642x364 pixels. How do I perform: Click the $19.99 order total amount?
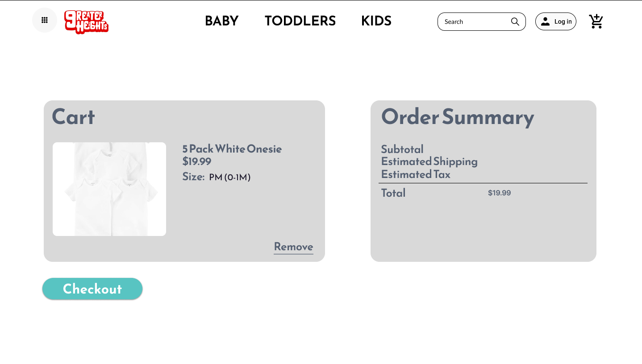[499, 193]
